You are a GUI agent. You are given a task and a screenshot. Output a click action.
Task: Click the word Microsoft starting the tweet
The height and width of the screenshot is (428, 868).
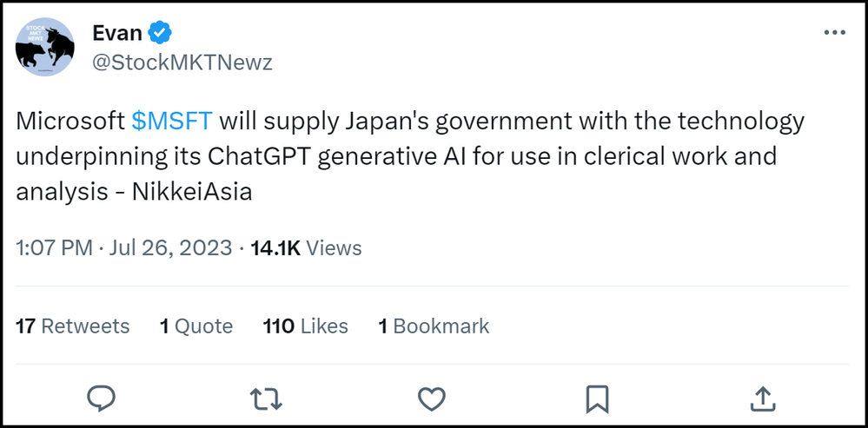[x=70, y=121]
